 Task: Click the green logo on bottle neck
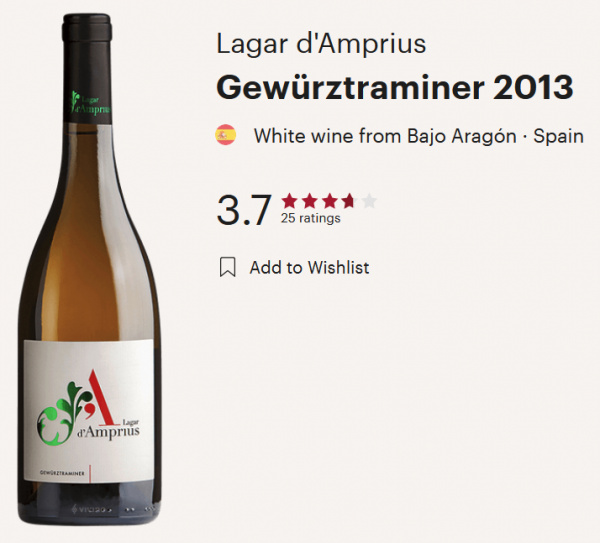pos(90,103)
